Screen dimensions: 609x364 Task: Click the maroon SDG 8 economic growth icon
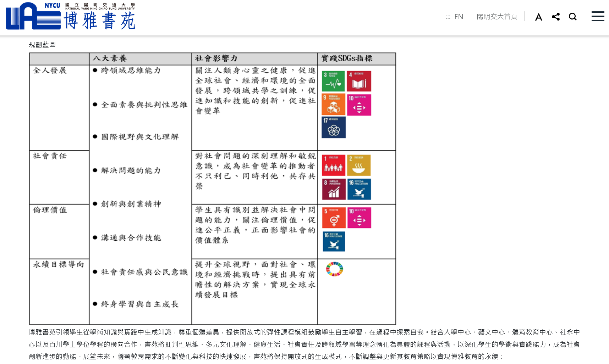(x=333, y=189)
